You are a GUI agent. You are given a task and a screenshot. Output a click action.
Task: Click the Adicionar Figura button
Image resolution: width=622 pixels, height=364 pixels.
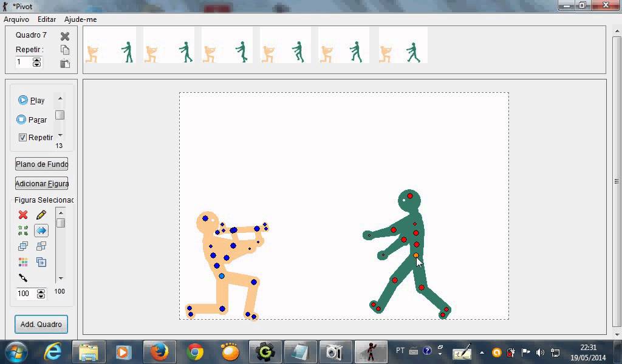point(42,183)
